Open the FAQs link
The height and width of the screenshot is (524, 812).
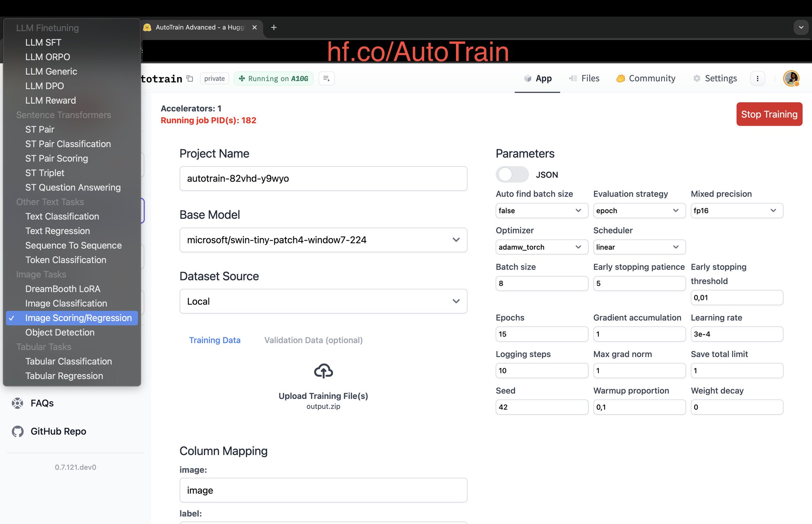coord(42,403)
